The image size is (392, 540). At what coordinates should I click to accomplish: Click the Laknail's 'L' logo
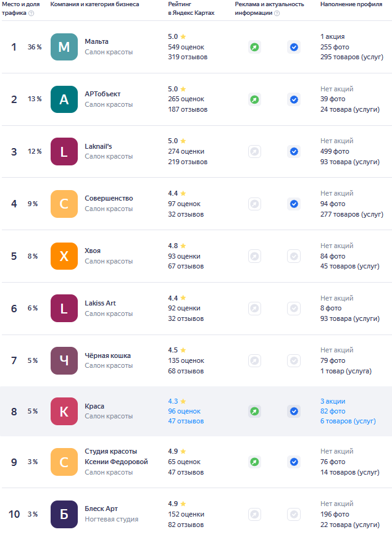64,152
